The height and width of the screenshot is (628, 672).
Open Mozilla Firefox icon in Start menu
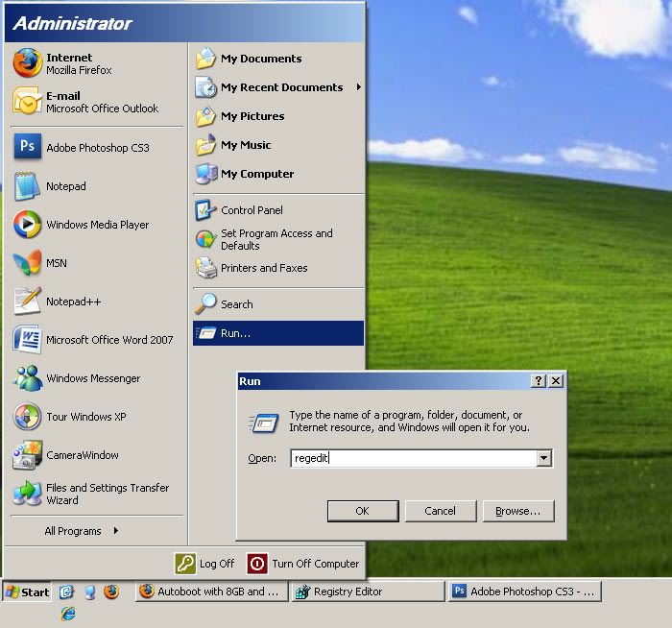coord(28,63)
